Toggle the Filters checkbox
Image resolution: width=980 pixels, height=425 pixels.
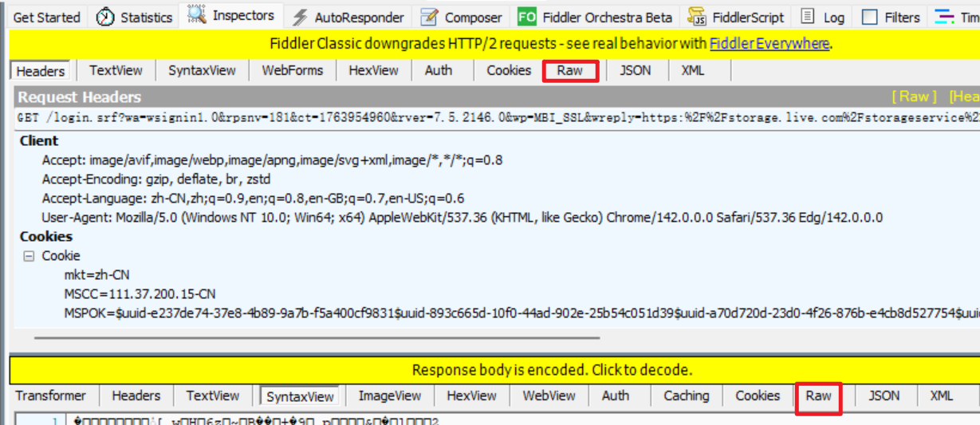(870, 17)
